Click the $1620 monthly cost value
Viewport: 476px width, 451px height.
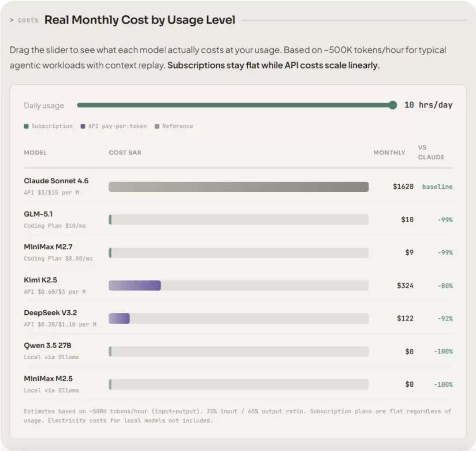pos(403,186)
